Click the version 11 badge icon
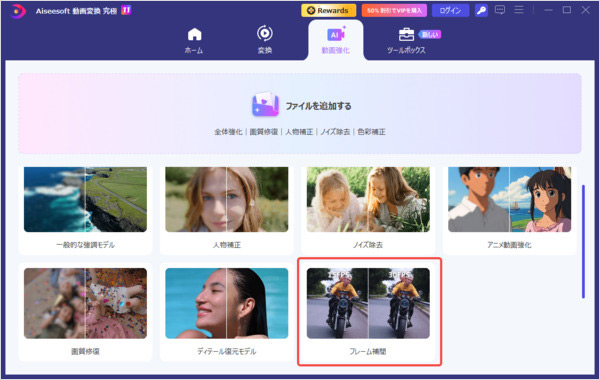This screenshot has height=380, width=600. pyautogui.click(x=126, y=10)
